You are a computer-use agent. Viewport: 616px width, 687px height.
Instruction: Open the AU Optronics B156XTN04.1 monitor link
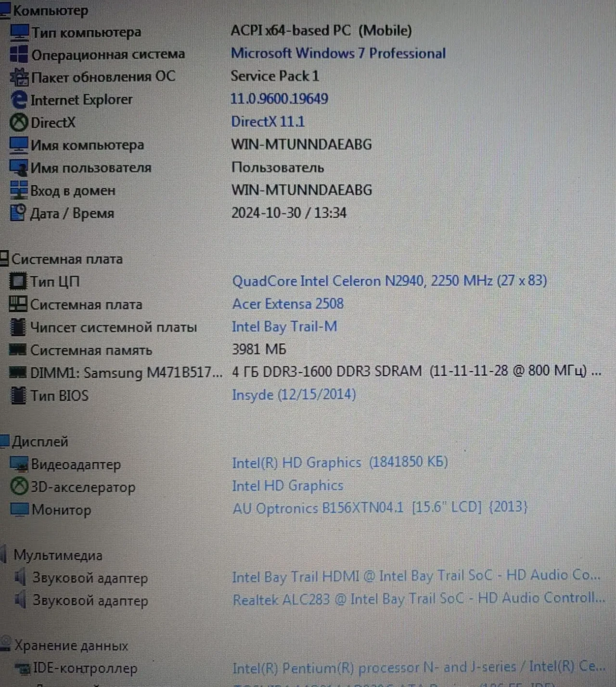point(380,506)
